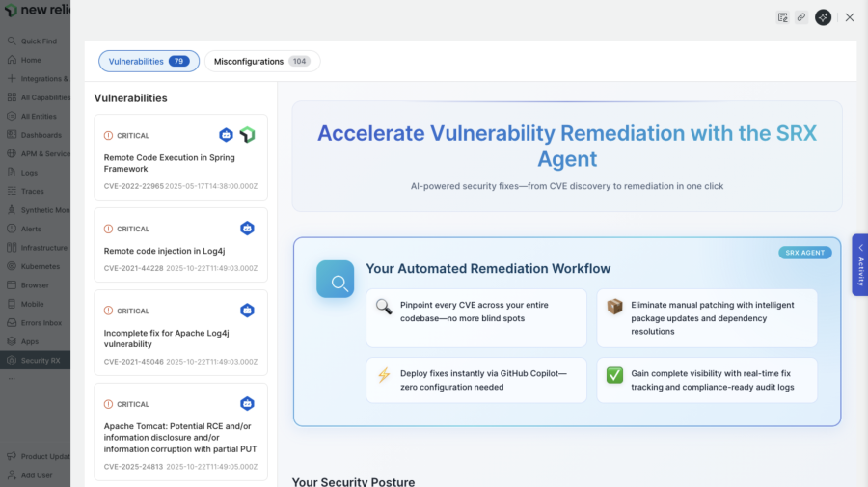The width and height of the screenshot is (868, 487).
Task: Click robot agent icon on Incomplete fix card
Action: coord(248,311)
